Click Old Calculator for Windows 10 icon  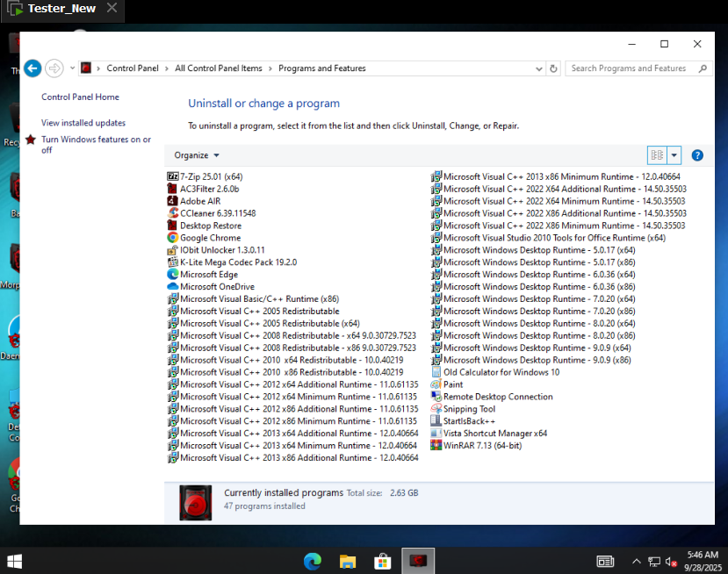tap(436, 372)
